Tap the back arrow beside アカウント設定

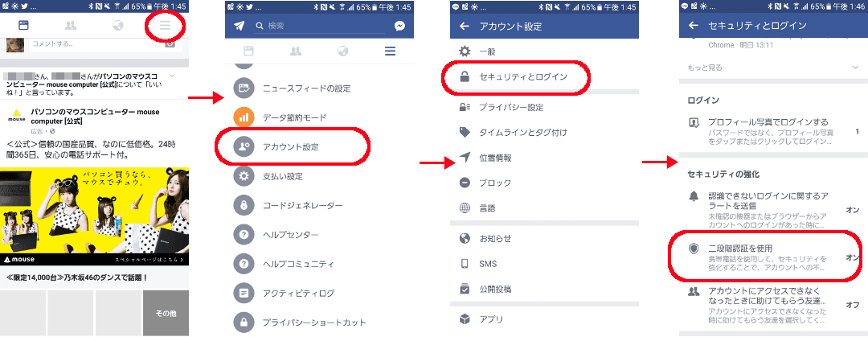(x=465, y=26)
